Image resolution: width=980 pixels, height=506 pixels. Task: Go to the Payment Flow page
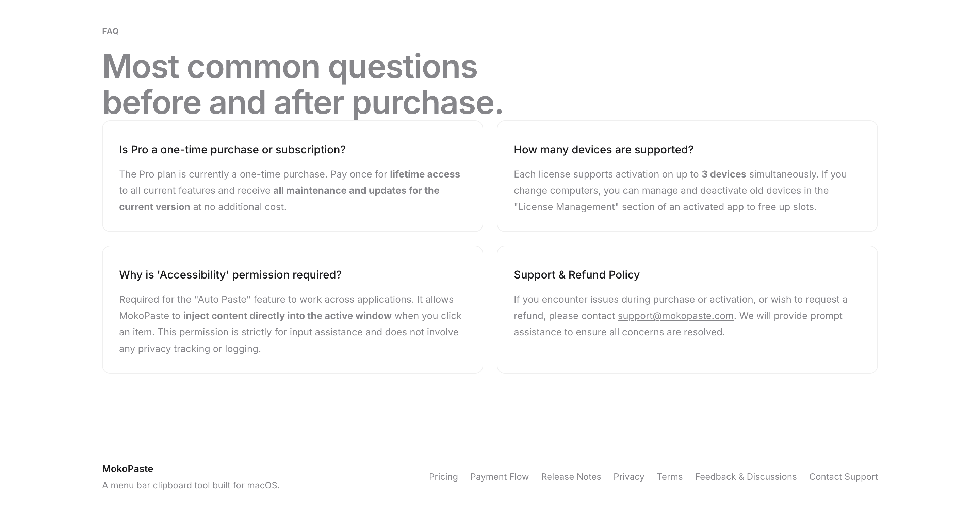500,477
